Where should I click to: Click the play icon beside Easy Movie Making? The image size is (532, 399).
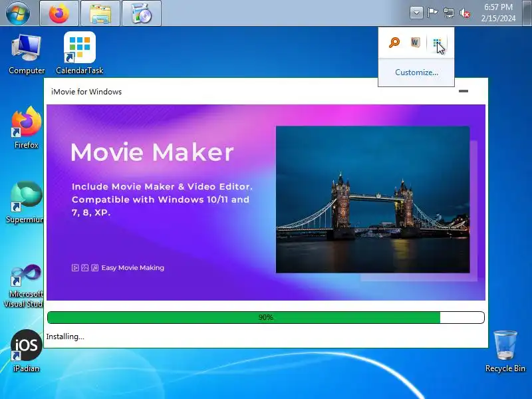[x=75, y=268]
